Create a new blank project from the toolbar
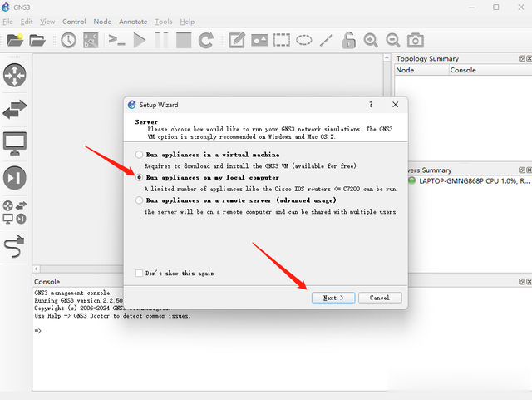The height and width of the screenshot is (400, 532). [15, 40]
